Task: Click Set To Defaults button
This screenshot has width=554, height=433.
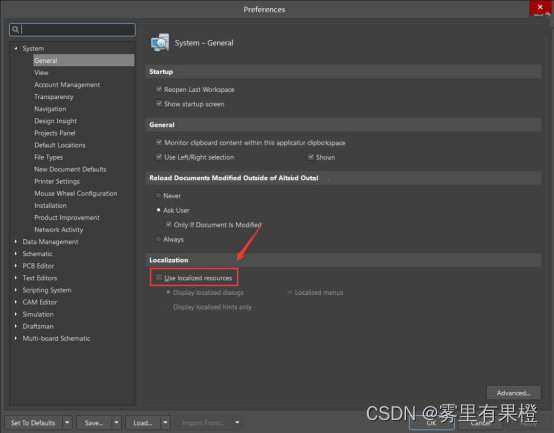Action: click(33, 423)
